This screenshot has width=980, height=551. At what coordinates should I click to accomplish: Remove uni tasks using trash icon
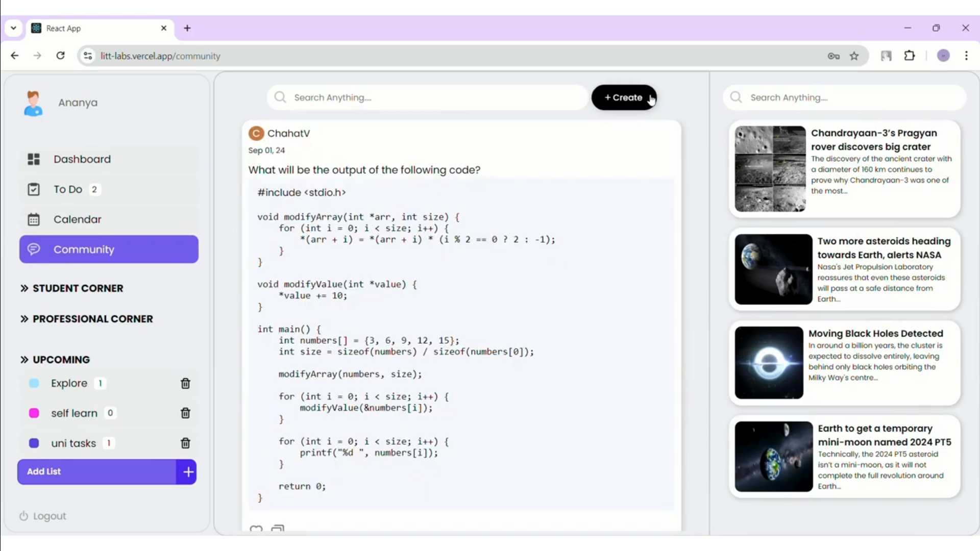(x=185, y=443)
